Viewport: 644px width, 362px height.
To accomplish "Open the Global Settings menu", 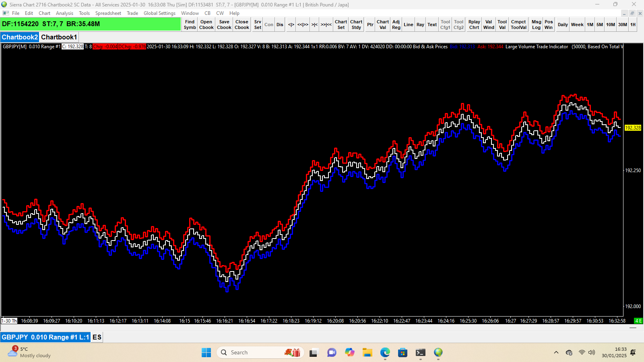I will [x=159, y=13].
